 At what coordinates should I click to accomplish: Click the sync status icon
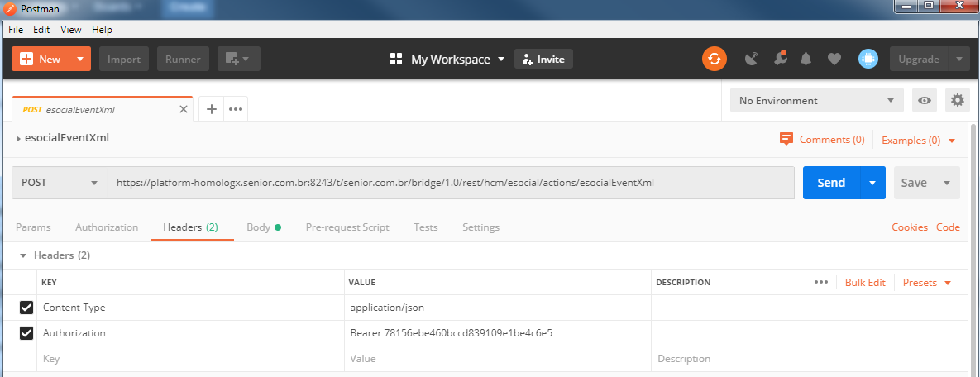(715, 60)
